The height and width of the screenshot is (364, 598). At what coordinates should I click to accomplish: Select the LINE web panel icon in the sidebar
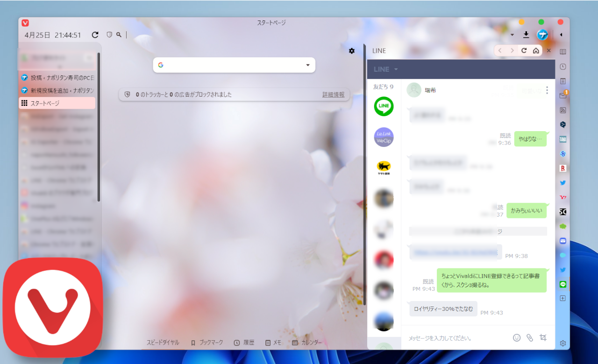[563, 284]
